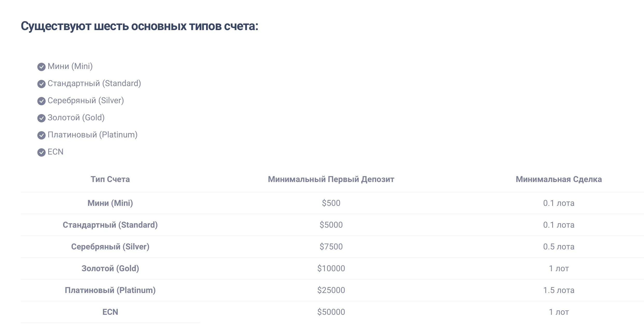The height and width of the screenshot is (335, 644).
Task: Click the Мини (Mini) table row label
Action: (x=110, y=203)
